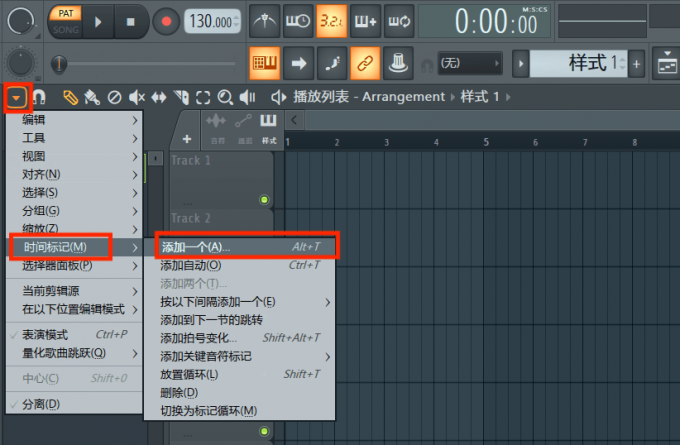Expand the 当前剪辑源 submenu
The width and height of the screenshot is (680, 445).
[x=75, y=291]
